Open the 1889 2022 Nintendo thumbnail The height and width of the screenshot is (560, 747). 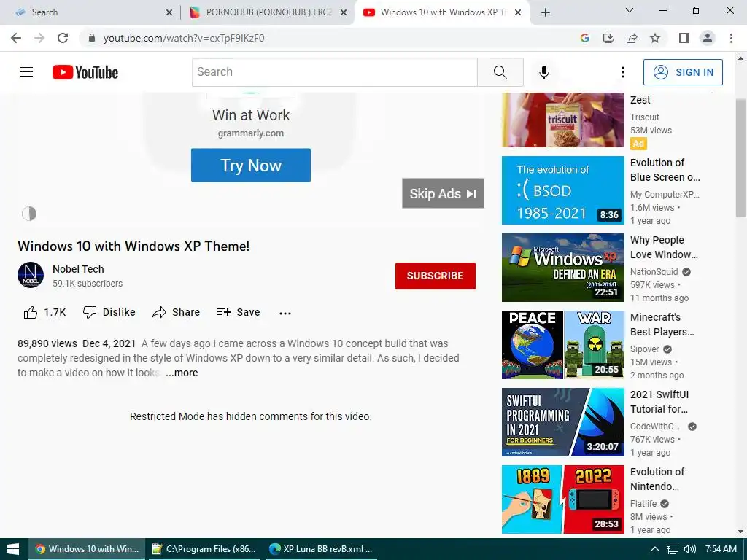coord(562,499)
